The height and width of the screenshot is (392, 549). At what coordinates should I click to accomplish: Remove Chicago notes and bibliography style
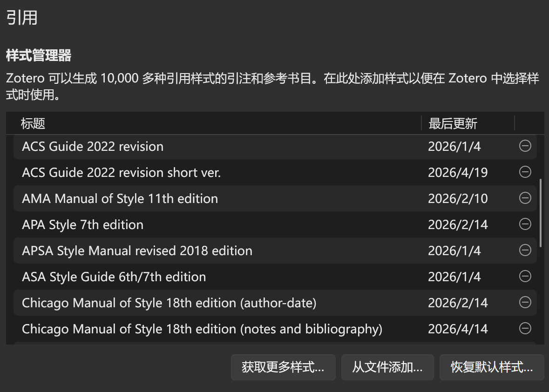525,328
